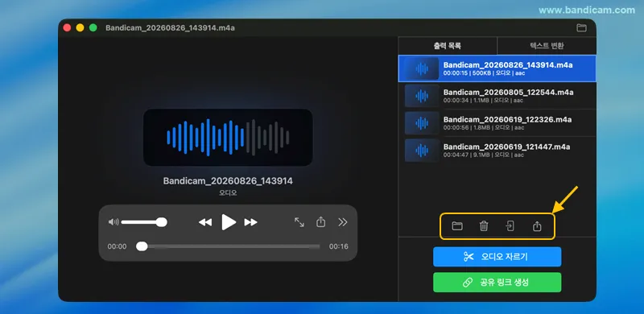Click the 00:00 elapsed time label
Image resolution: width=644 pixels, height=314 pixels.
(117, 246)
